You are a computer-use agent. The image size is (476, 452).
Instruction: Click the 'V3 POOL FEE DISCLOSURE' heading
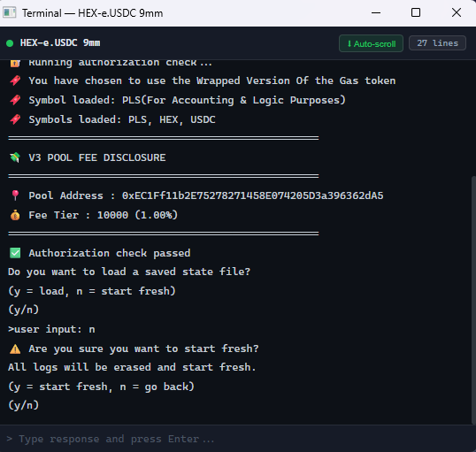[x=97, y=157]
